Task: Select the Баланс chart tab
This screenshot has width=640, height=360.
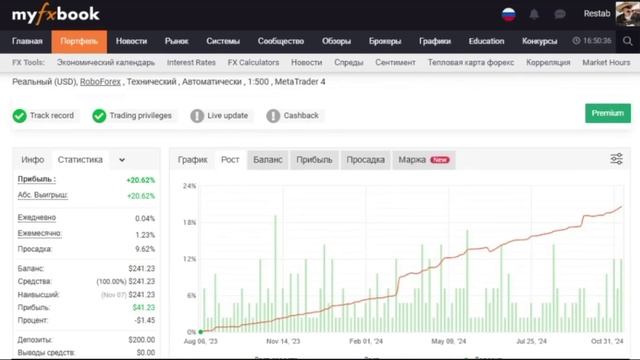Action: click(x=268, y=160)
